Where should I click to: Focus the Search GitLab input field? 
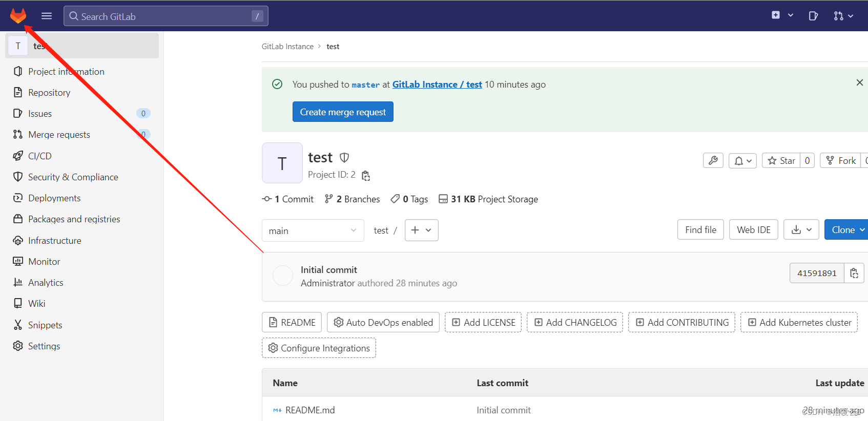(166, 16)
